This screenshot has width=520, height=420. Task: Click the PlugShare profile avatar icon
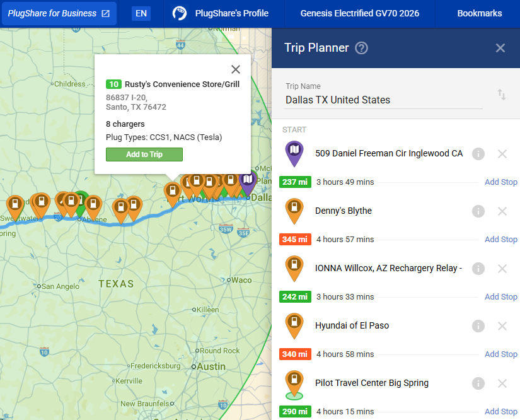[x=180, y=13]
